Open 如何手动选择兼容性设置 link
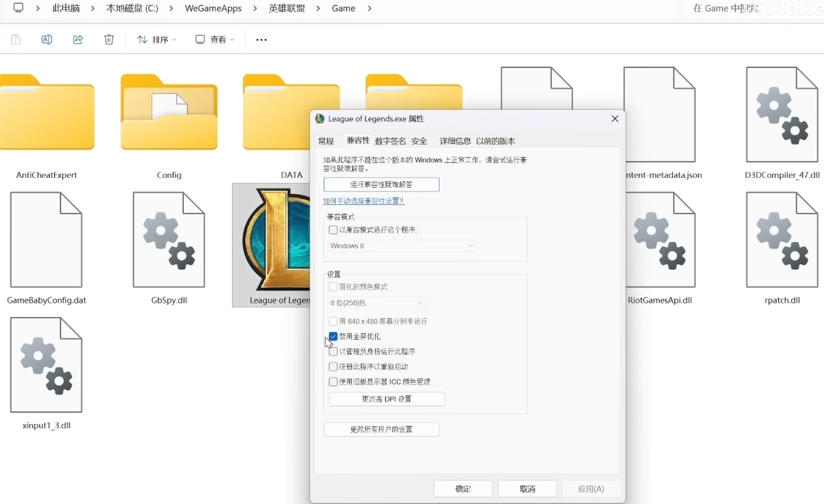 point(363,201)
